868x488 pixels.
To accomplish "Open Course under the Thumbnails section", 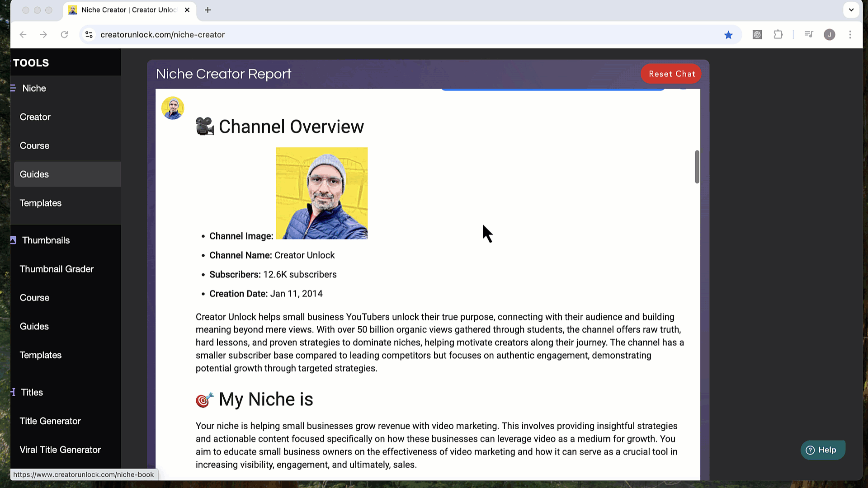I will tap(34, 298).
